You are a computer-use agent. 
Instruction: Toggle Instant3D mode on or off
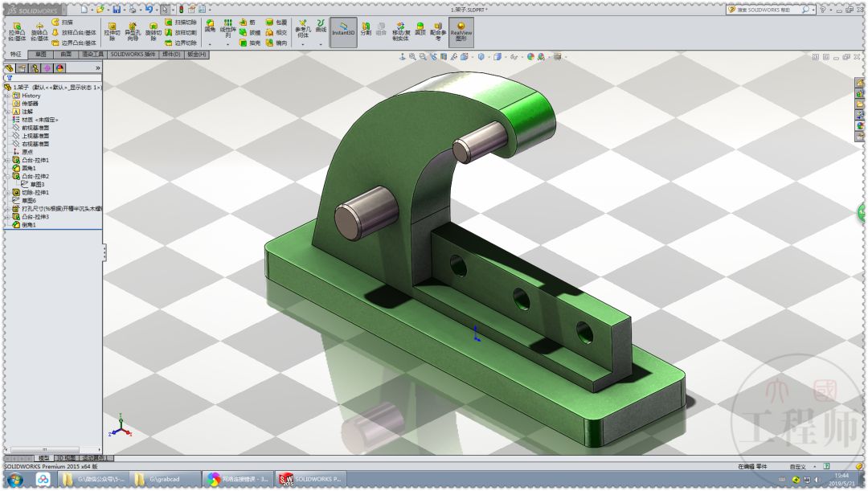pyautogui.click(x=343, y=30)
